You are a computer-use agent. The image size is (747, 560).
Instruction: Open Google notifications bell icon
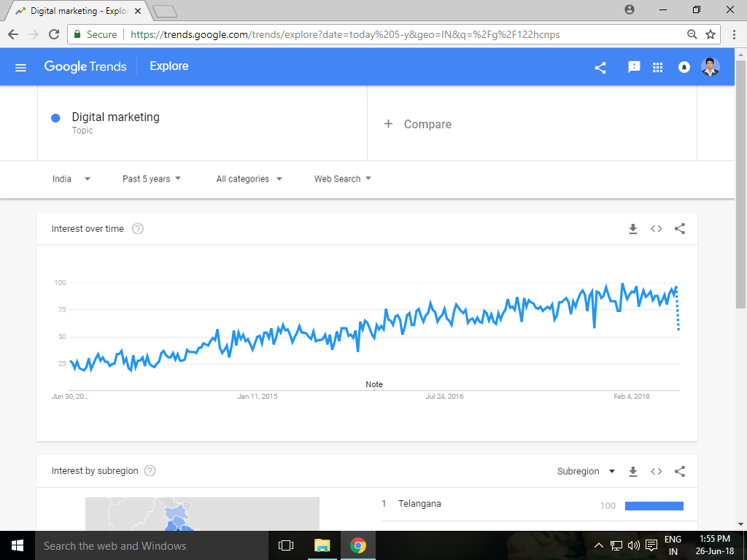684,68
